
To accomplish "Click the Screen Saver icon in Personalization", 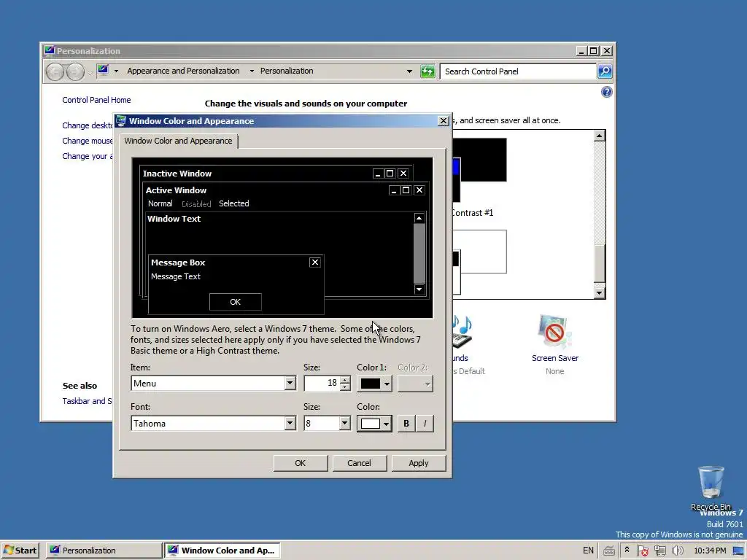I will (554, 332).
